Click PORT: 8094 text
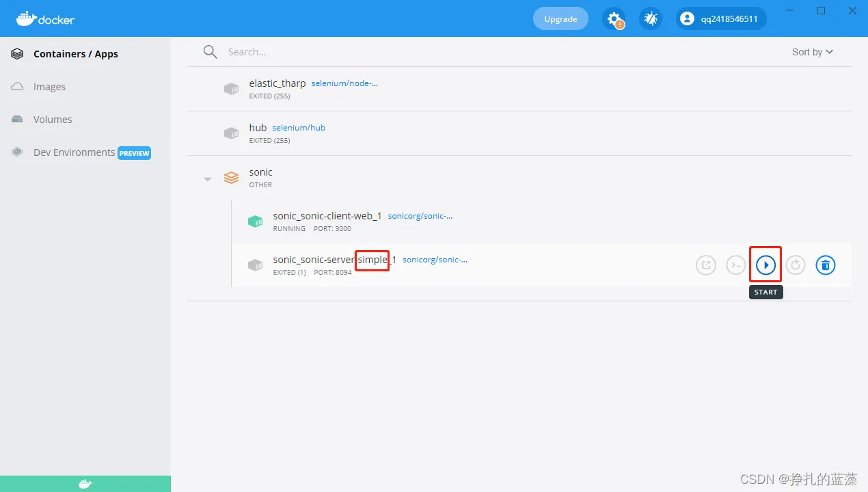 [333, 273]
